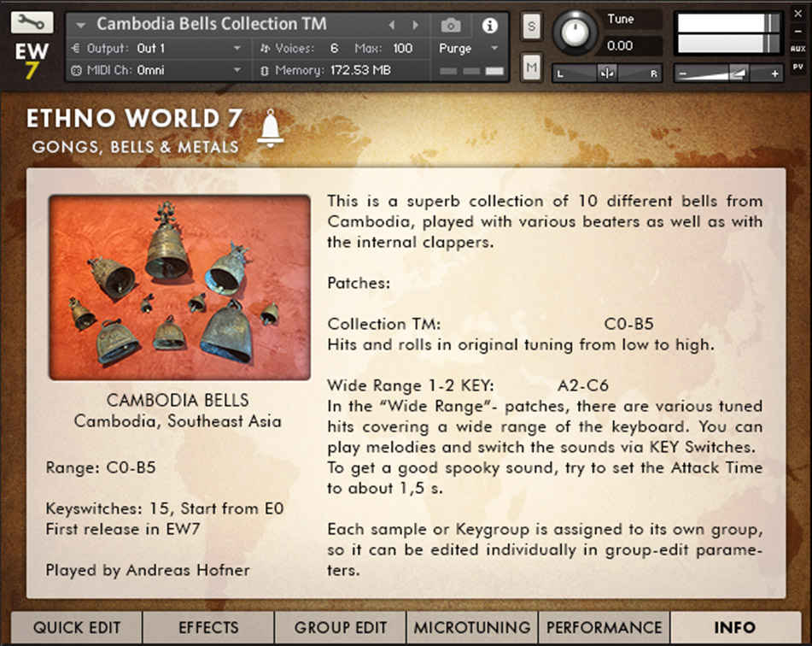
Task: Click the Cambodia bells photo
Action: 179,287
